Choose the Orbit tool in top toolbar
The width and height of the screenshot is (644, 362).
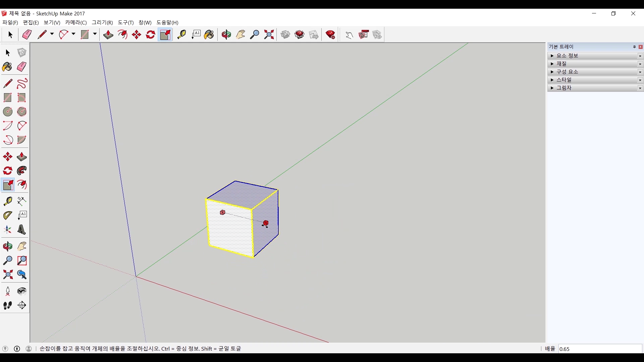point(226,35)
